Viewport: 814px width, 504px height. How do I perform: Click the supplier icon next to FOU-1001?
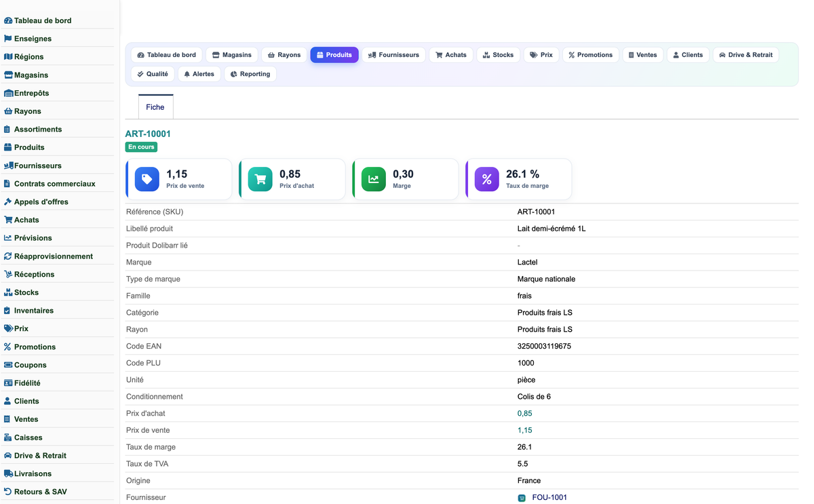(522, 498)
